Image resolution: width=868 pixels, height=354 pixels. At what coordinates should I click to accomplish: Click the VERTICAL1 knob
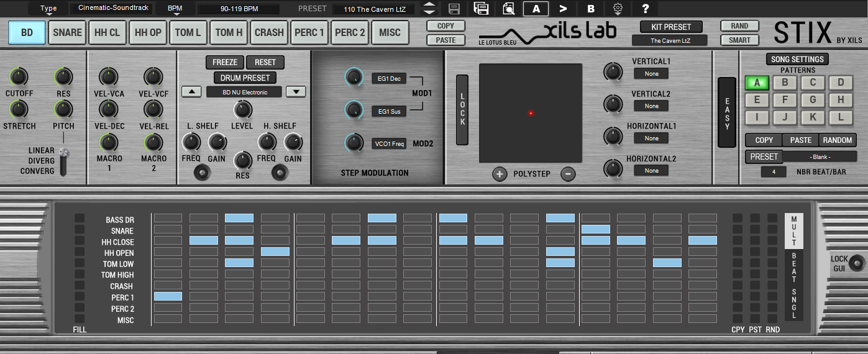click(x=613, y=71)
